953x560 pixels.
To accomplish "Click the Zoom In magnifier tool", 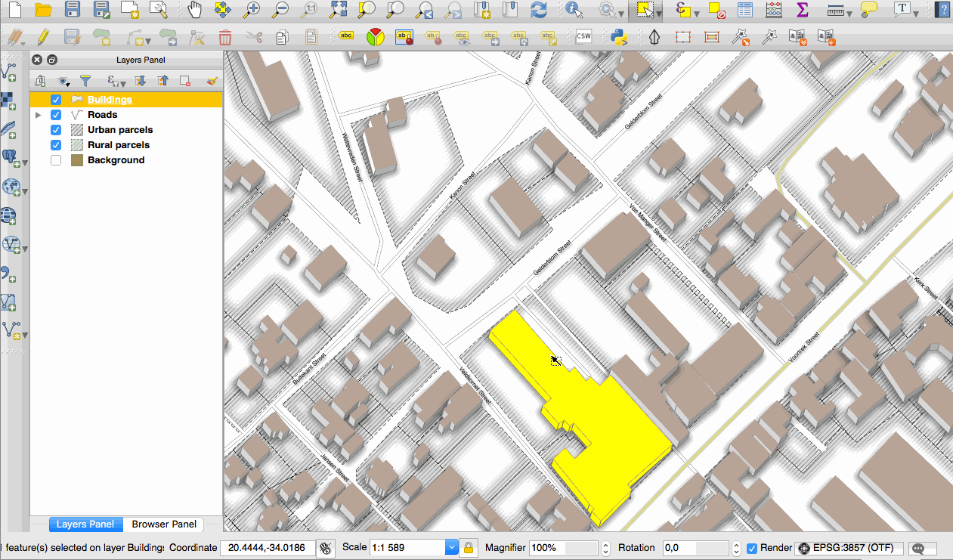I will (x=251, y=10).
